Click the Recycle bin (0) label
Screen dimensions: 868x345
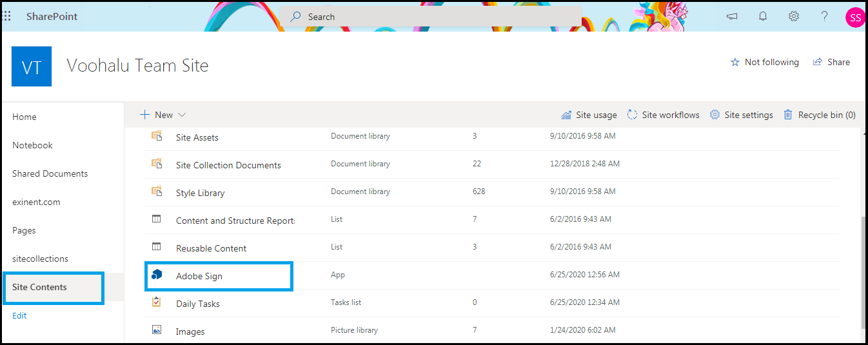point(827,115)
